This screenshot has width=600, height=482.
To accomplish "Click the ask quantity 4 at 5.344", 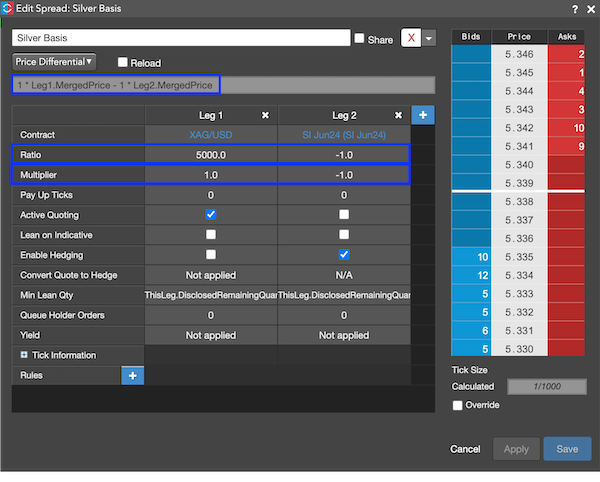I will tap(566, 91).
